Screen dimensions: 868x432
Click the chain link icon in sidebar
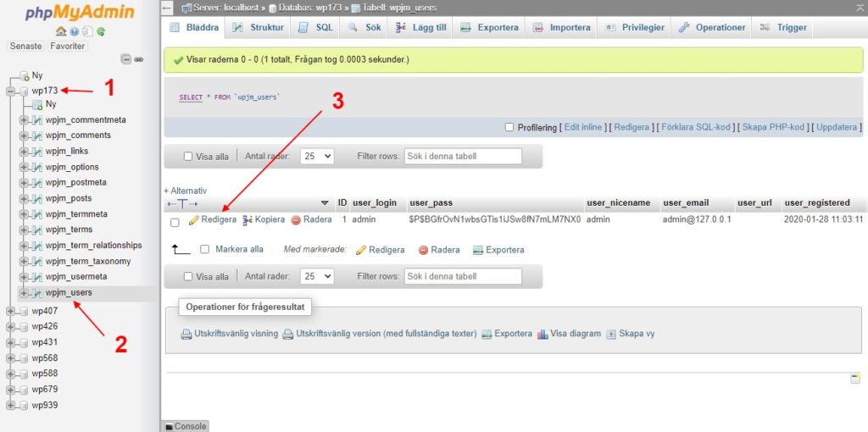point(138,59)
